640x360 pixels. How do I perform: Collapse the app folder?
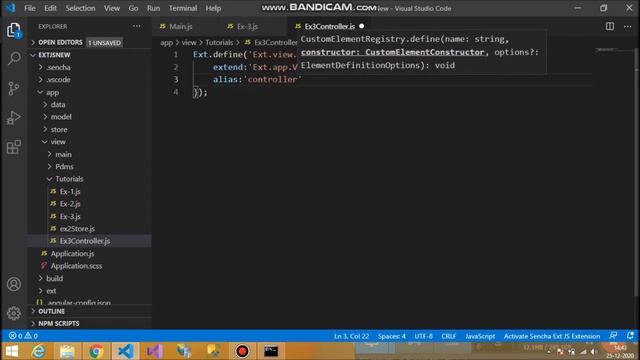[x=52, y=92]
